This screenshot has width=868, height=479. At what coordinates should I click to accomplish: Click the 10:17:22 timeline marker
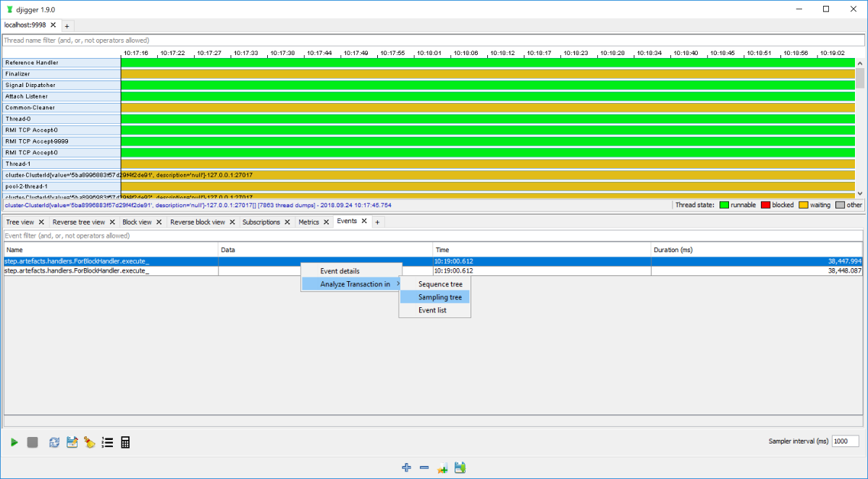click(172, 53)
